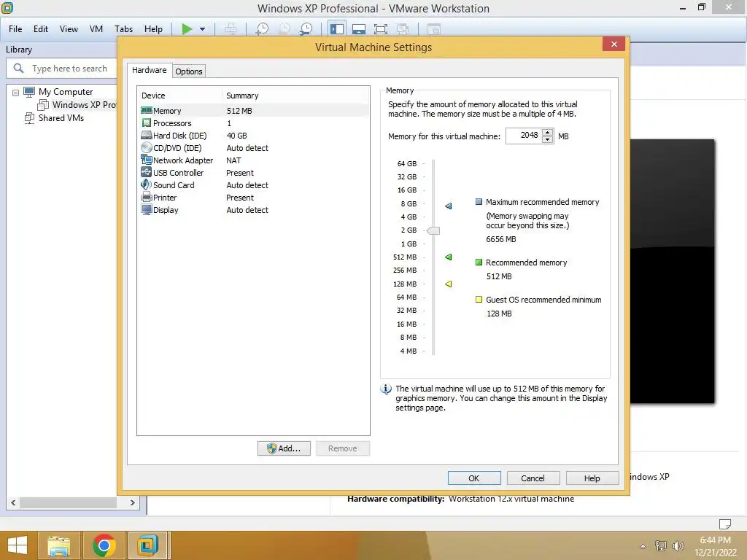747x560 pixels.
Task: Click the green recommended memory marker
Action: click(449, 257)
